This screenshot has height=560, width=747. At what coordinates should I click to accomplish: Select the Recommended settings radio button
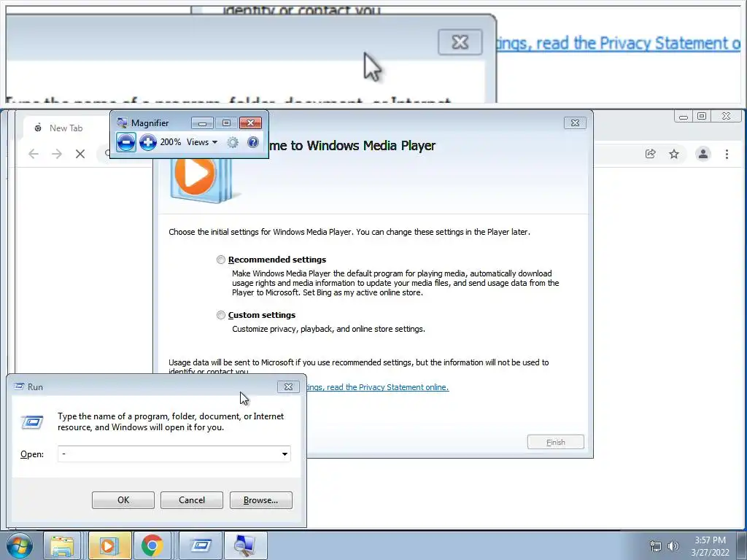[220, 260]
